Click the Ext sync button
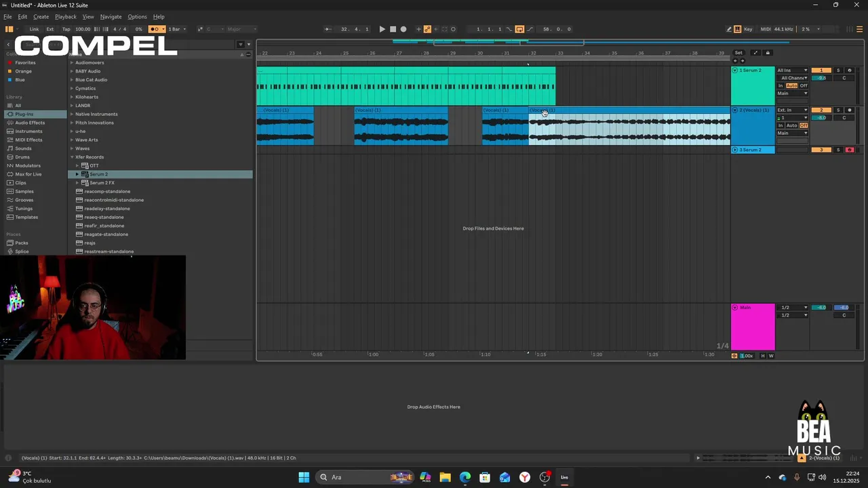Screen dimensions: 868x488 (x=50, y=29)
